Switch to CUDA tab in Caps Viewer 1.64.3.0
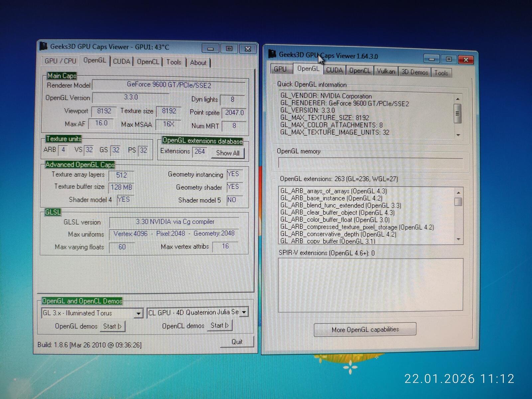Image resolution: width=532 pixels, height=399 pixels. coord(334,70)
